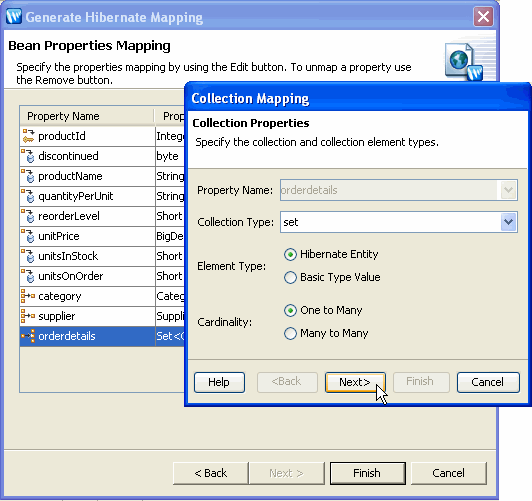Click the wizard banner image with globe
This screenshot has height=501, width=532.
click(464, 62)
